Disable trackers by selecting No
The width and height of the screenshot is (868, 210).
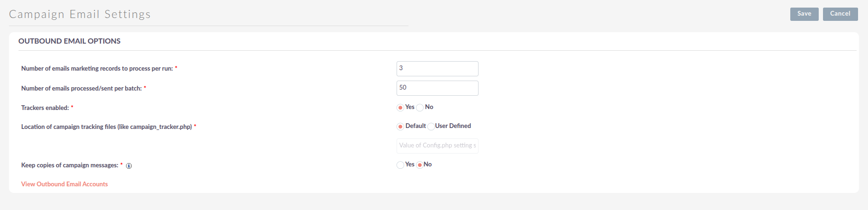coord(420,108)
